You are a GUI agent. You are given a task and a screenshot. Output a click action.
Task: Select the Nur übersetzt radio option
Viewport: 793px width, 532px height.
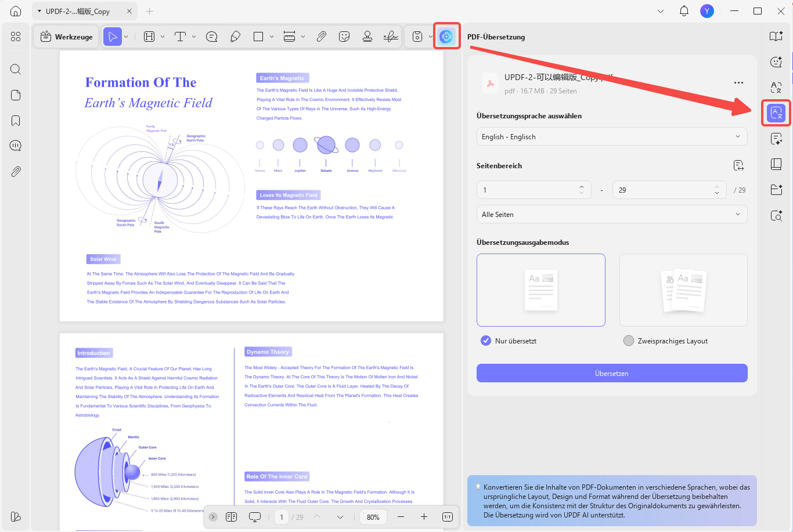point(486,341)
